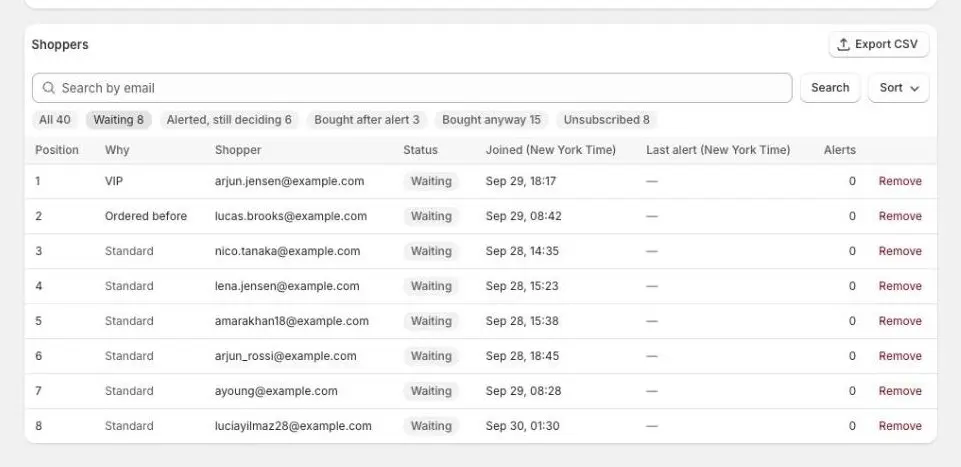This screenshot has height=467, width=961.
Task: Click Last alert (New York Time) header
Action: [x=718, y=150]
